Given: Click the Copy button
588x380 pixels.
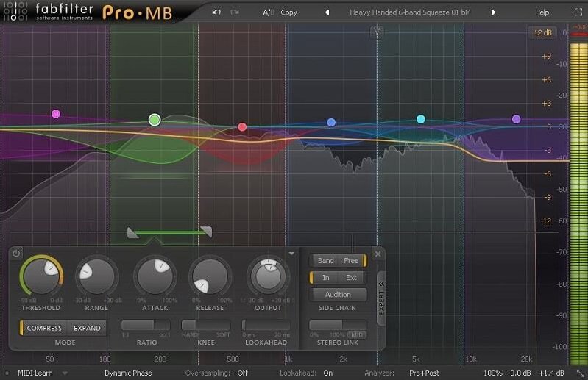Looking at the screenshot, I should tap(288, 12).
